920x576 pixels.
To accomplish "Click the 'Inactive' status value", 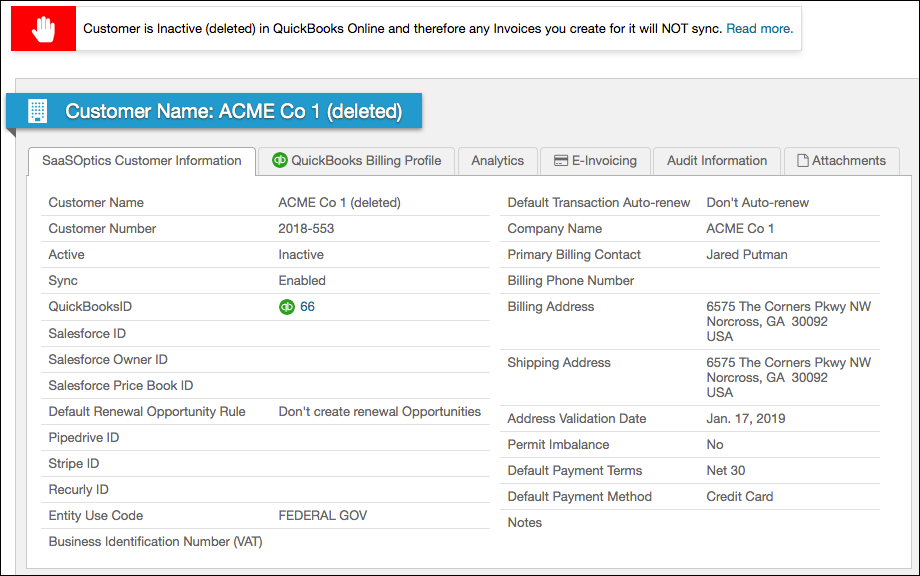I will pos(301,255).
